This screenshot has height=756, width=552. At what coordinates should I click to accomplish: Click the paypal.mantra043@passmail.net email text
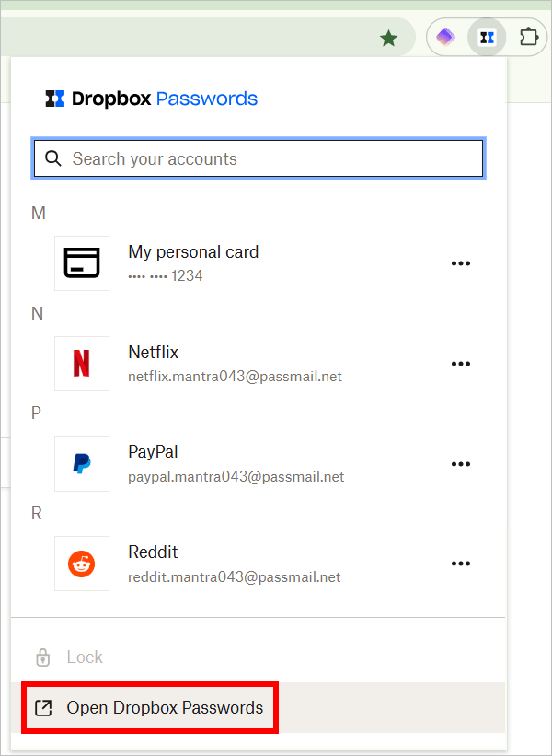[x=236, y=477]
